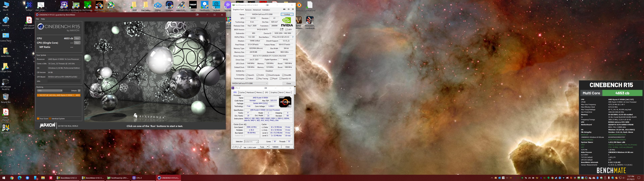Click the BIOS export share icon in GPU-Z

pos(282,30)
